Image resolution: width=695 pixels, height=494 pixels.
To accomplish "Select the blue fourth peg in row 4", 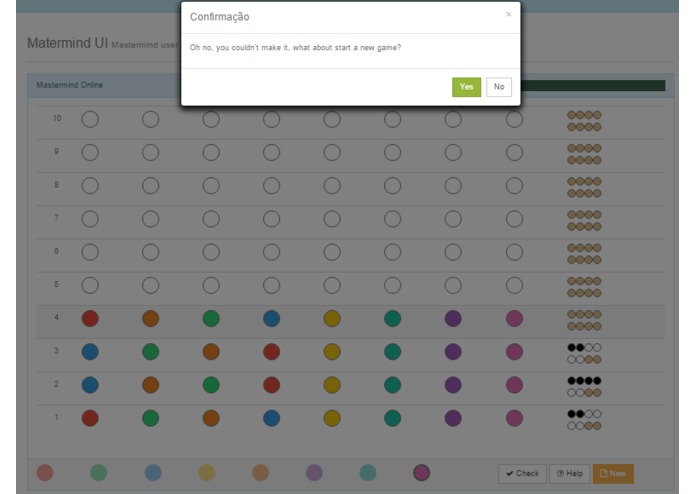I will 272,319.
